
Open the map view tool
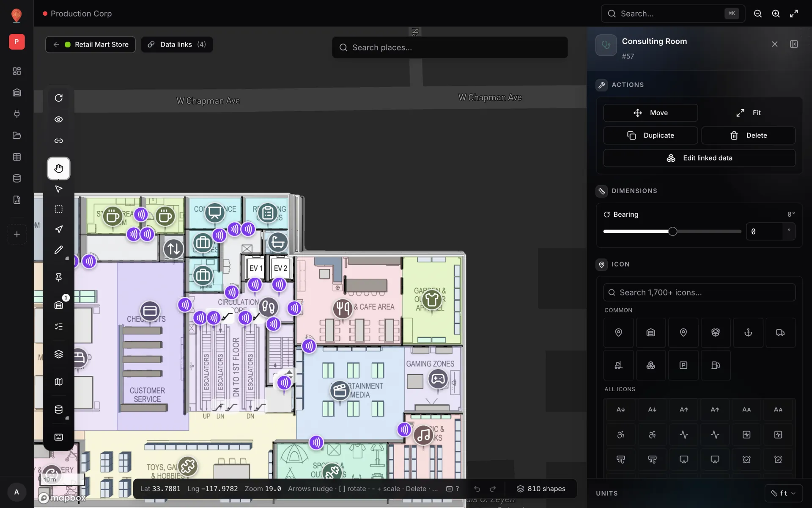[x=58, y=382]
